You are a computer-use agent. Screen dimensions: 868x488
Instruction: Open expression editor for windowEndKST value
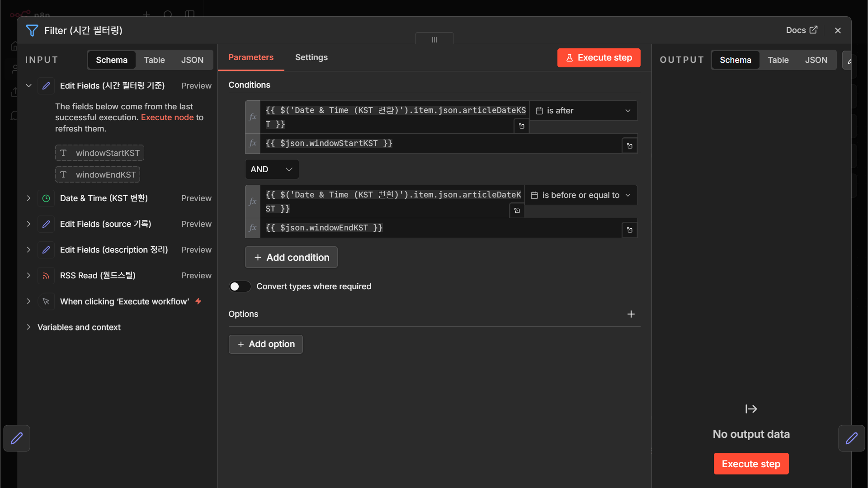(x=630, y=230)
